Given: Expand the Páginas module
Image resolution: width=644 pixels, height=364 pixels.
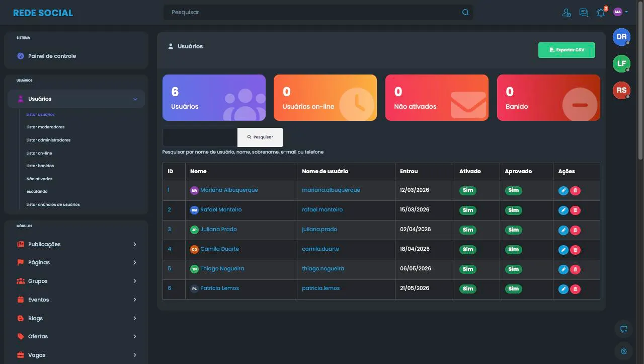Looking at the screenshot, I should (x=76, y=262).
